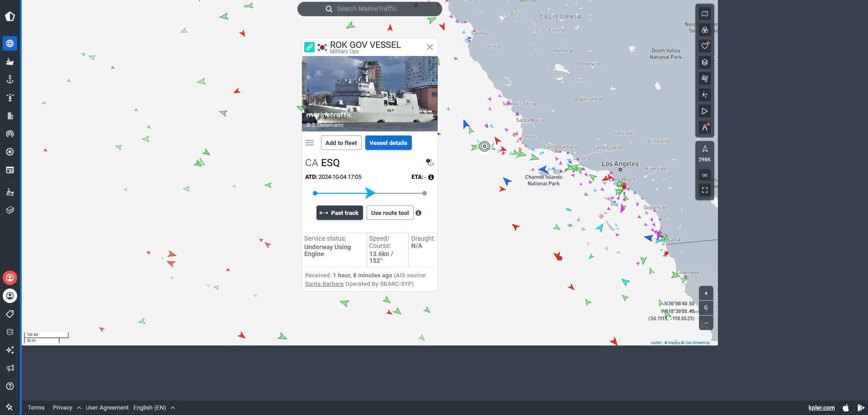
Task: Click the white profile avatar icon
Action: coord(10,295)
